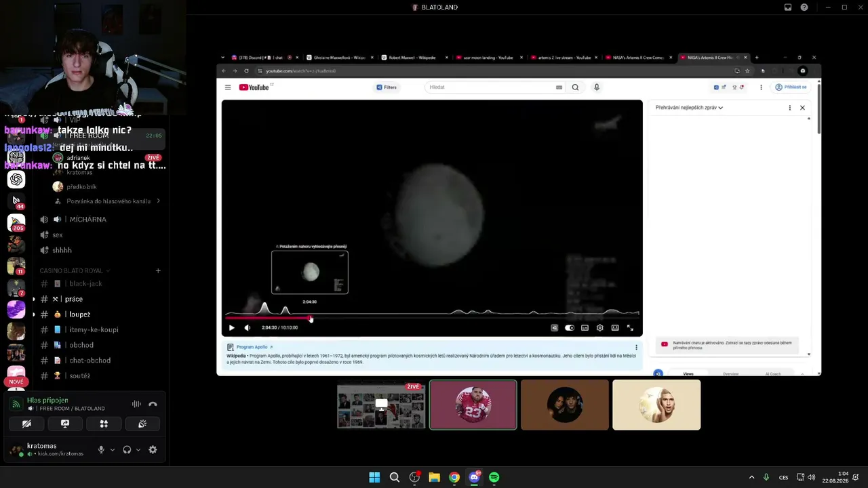Image resolution: width=868 pixels, height=488 pixels.
Task: Open Spotify from the taskbar
Action: (494, 477)
